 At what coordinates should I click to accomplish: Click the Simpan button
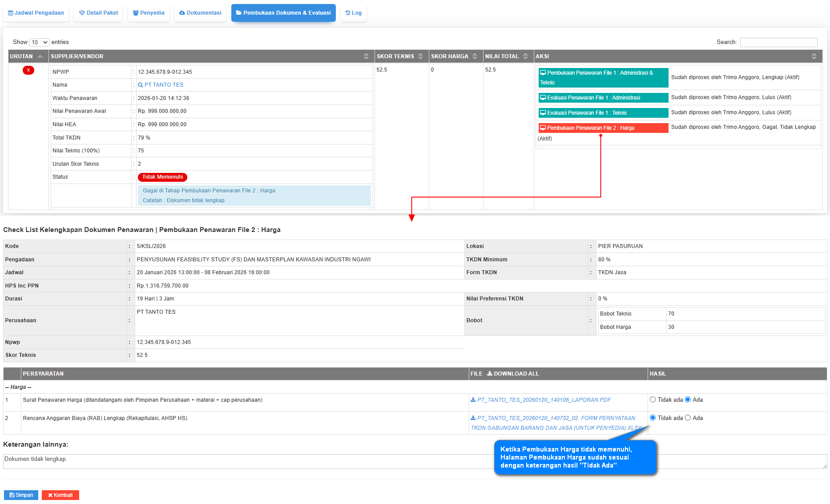click(21, 495)
